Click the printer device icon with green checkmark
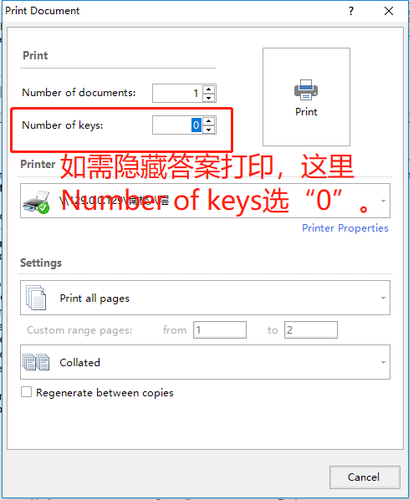This screenshot has height=500, width=410. (36, 201)
